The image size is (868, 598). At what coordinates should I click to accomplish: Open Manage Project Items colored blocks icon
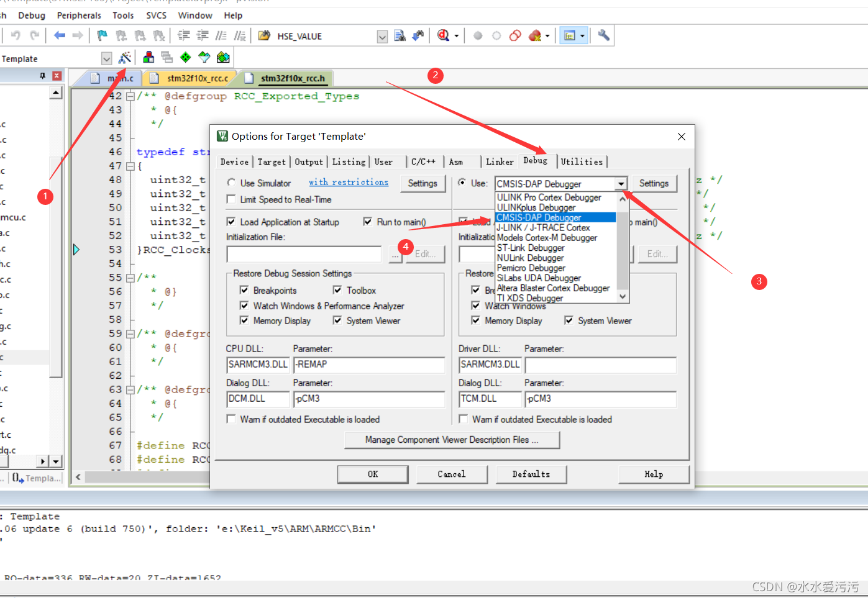click(148, 58)
